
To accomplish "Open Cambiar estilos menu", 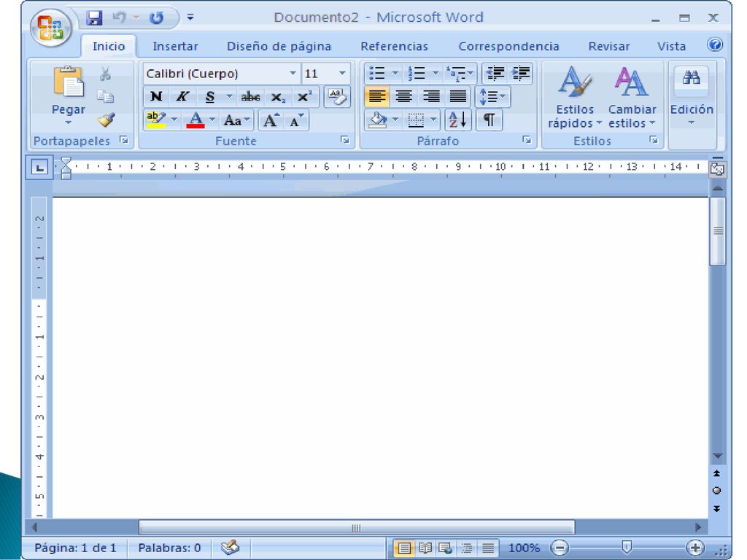I will tap(632, 98).
